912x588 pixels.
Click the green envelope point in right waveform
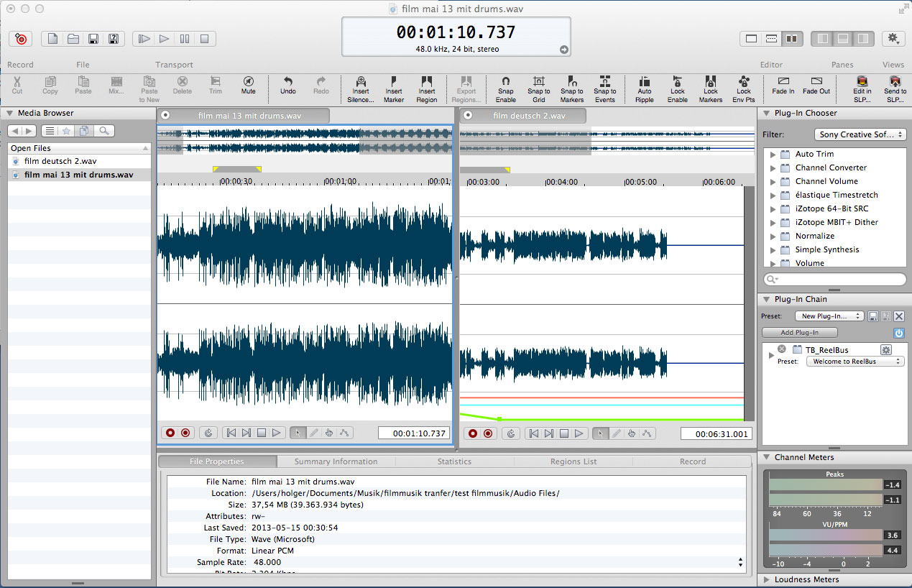point(499,418)
